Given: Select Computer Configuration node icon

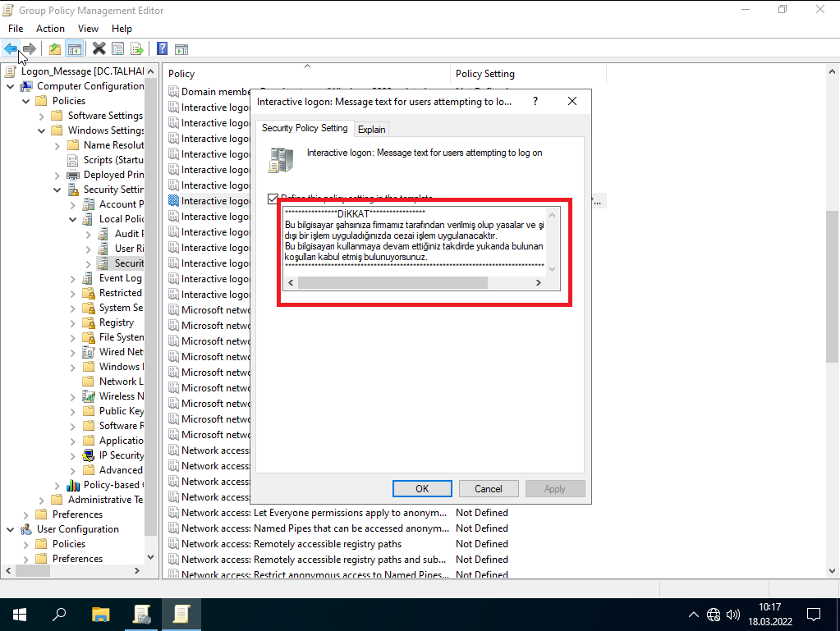Looking at the screenshot, I should pos(27,86).
